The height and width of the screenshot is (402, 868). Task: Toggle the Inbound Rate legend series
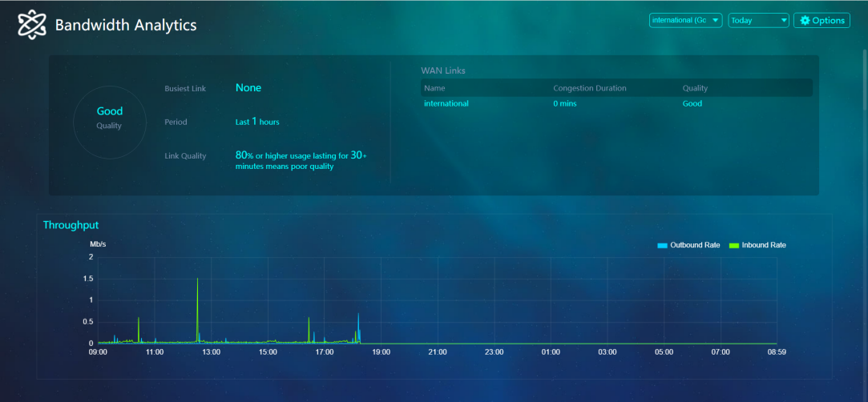click(x=763, y=245)
